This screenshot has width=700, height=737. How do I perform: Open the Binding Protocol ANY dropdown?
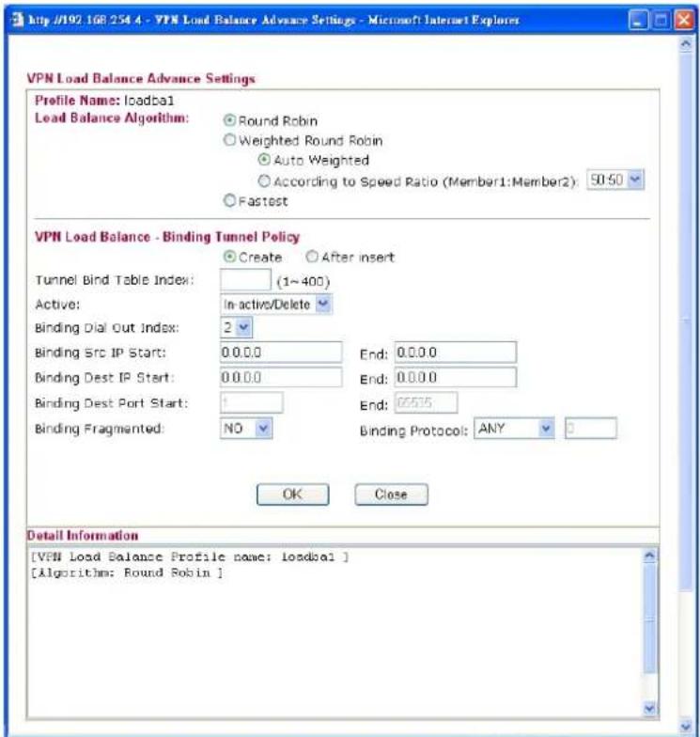[x=514, y=429]
